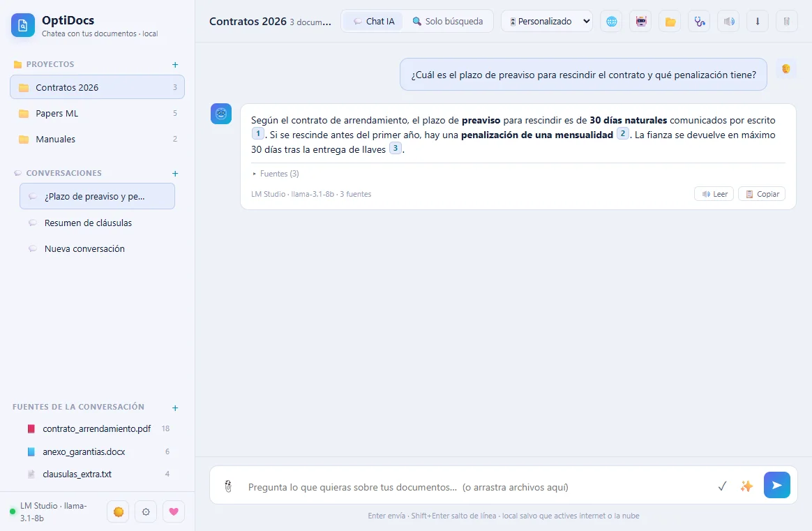Open clausulas_extra.txt source
Viewport: 812px width, 531px height.
(x=98, y=474)
